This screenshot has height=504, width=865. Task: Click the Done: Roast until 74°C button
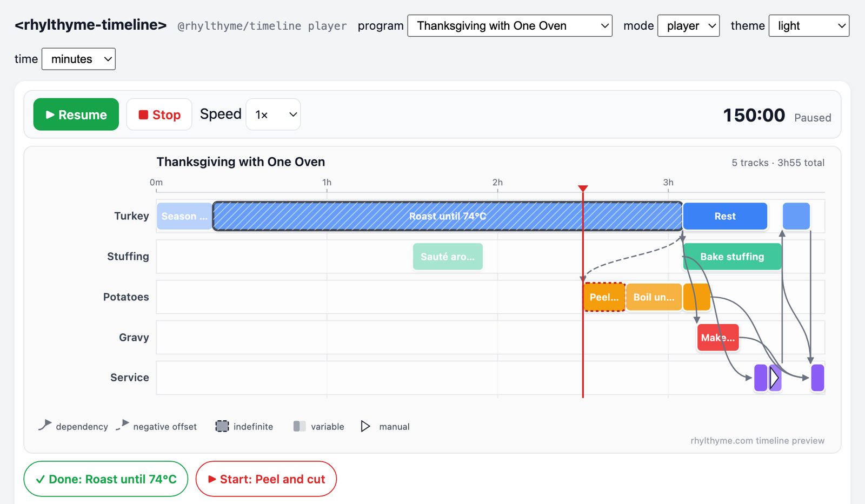coord(106,479)
